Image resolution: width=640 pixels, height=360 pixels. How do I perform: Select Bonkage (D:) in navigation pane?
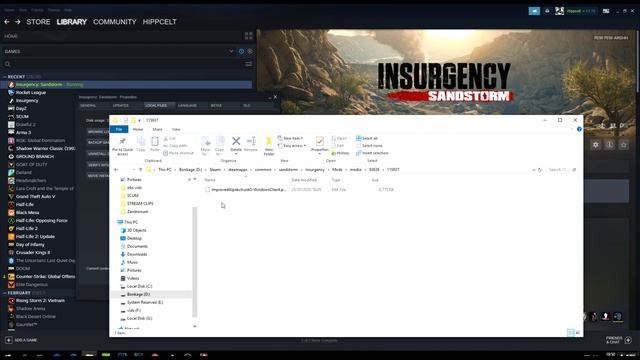[x=138, y=294]
